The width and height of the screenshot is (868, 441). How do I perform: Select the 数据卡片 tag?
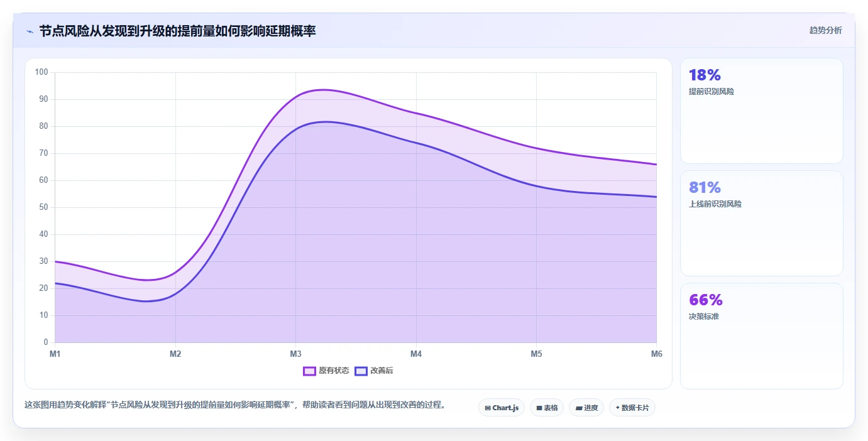click(632, 408)
